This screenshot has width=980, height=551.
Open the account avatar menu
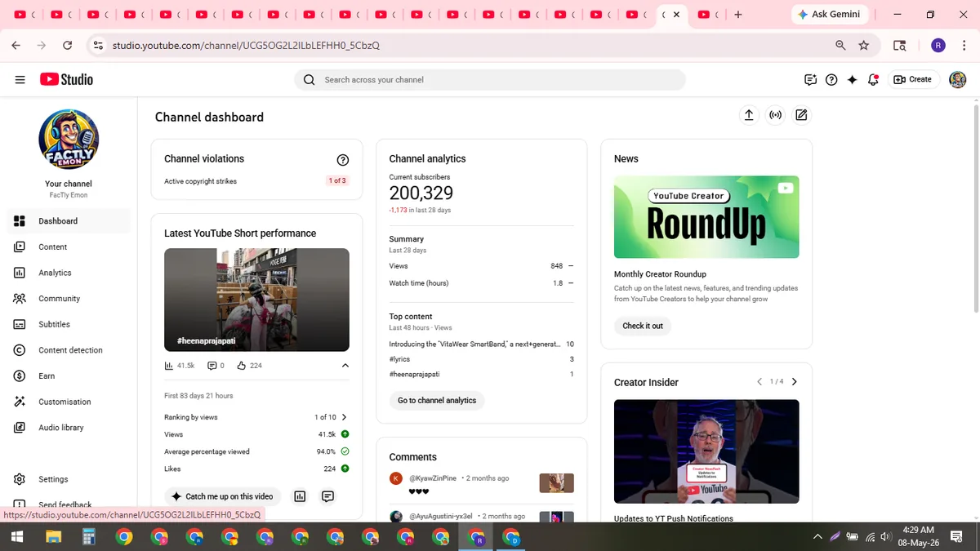[x=957, y=79]
